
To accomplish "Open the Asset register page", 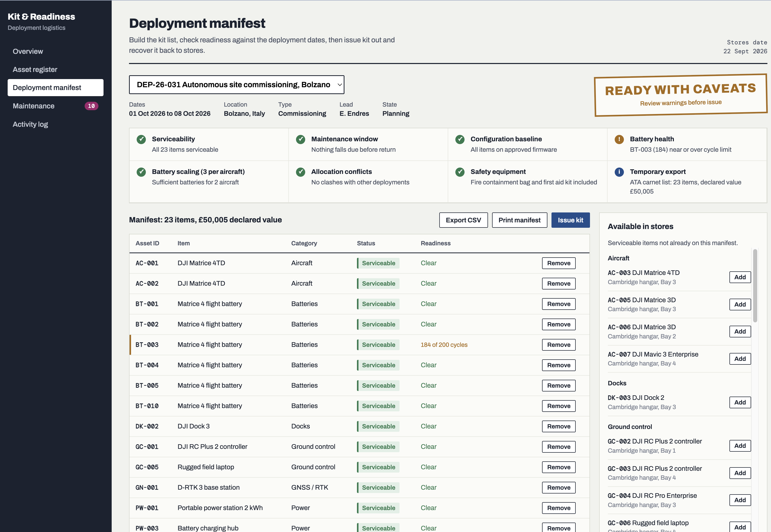I will pyautogui.click(x=55, y=69).
